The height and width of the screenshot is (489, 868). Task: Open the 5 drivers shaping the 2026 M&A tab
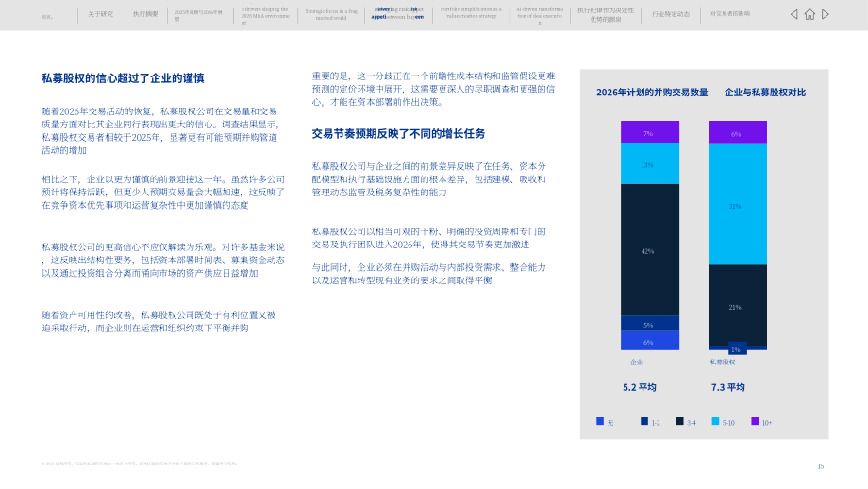coord(265,16)
